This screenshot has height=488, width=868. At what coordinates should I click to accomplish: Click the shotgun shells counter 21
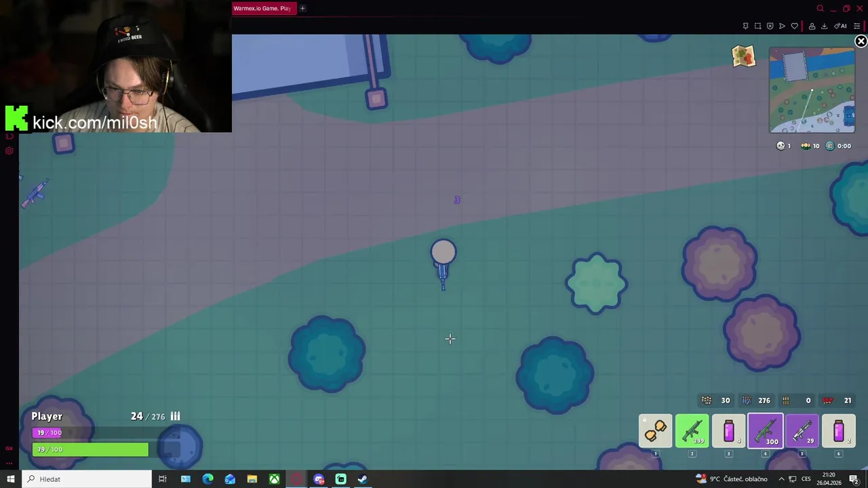(837, 401)
